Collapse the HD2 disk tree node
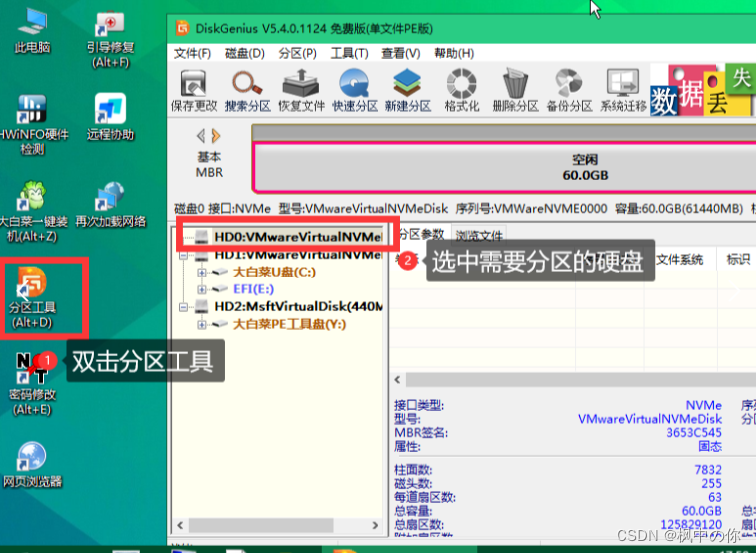Screen dimensions: 756x553 point(183,306)
